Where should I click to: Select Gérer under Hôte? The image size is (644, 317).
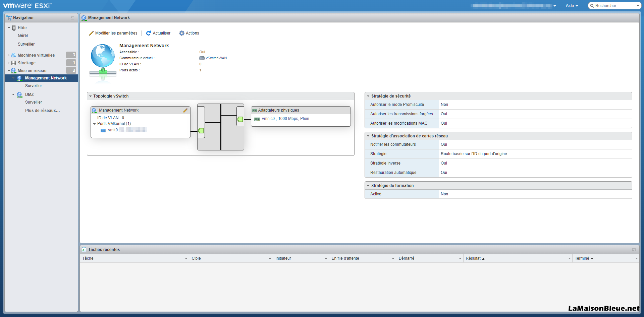(23, 36)
